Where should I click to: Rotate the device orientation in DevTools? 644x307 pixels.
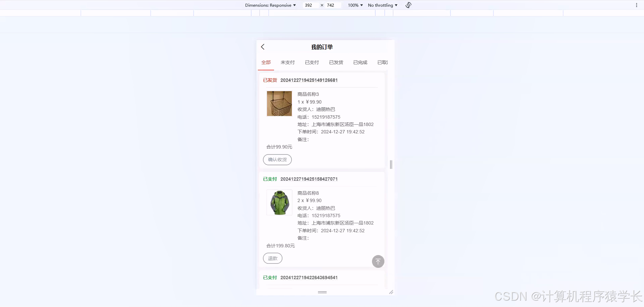click(x=408, y=5)
